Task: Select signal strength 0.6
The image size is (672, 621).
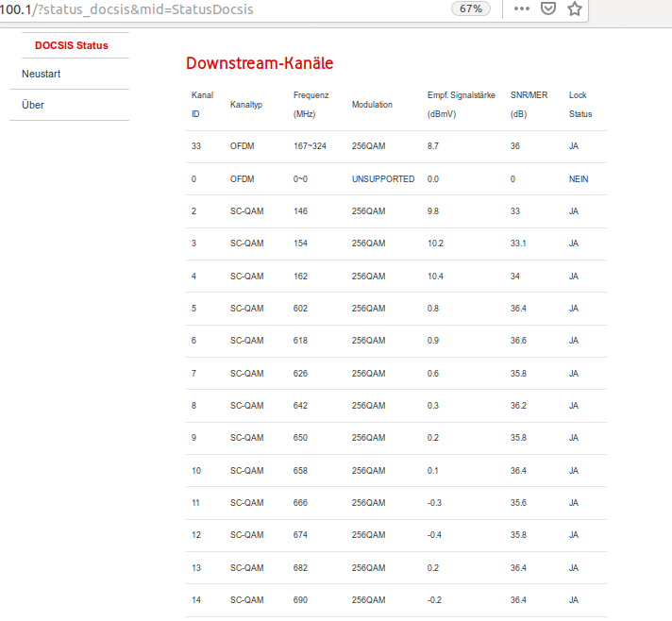Action: 433,374
